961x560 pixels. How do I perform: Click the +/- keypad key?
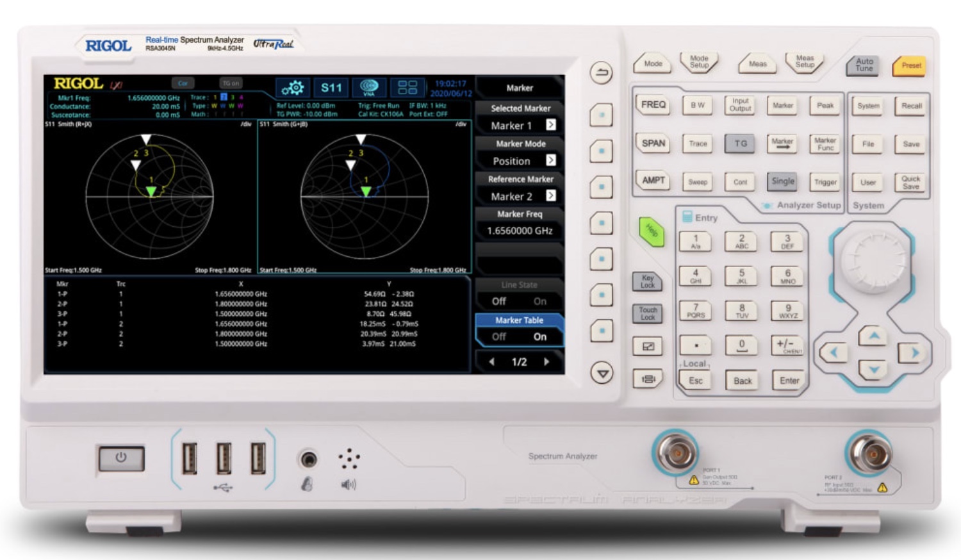point(787,346)
